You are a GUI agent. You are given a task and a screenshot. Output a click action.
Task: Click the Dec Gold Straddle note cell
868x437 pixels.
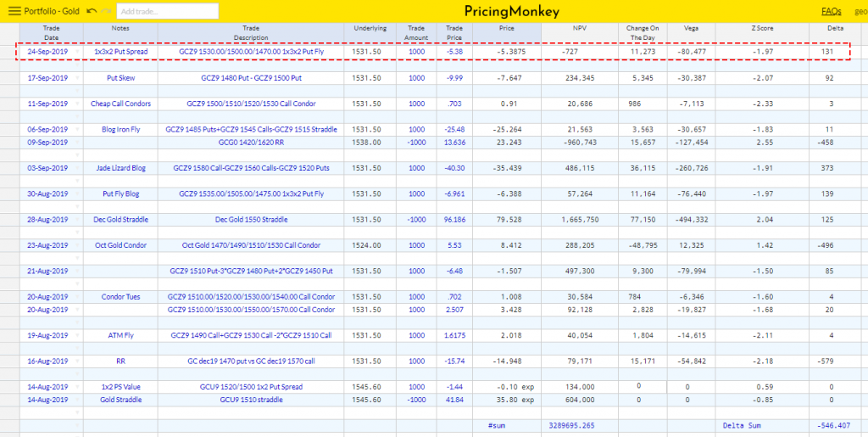[120, 219]
